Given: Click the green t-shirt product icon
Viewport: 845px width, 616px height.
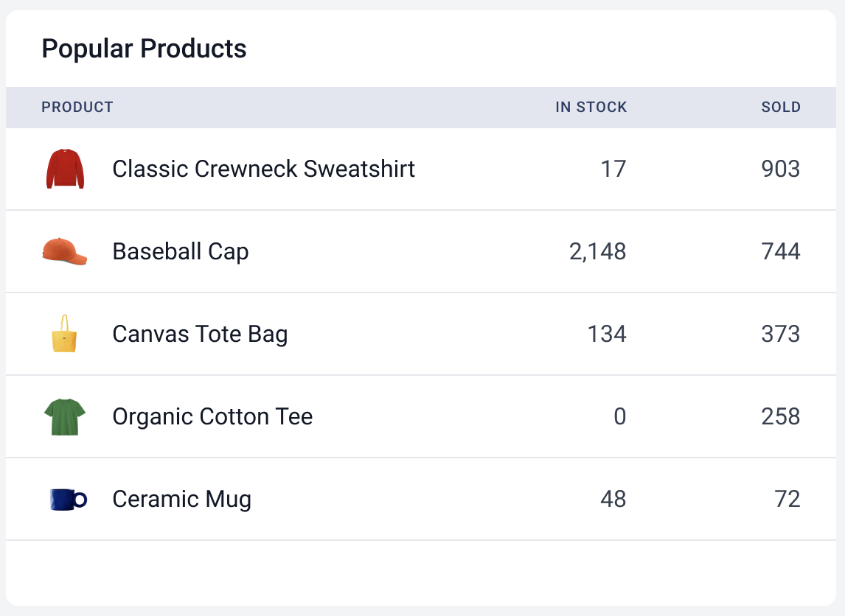Looking at the screenshot, I should 65,416.
